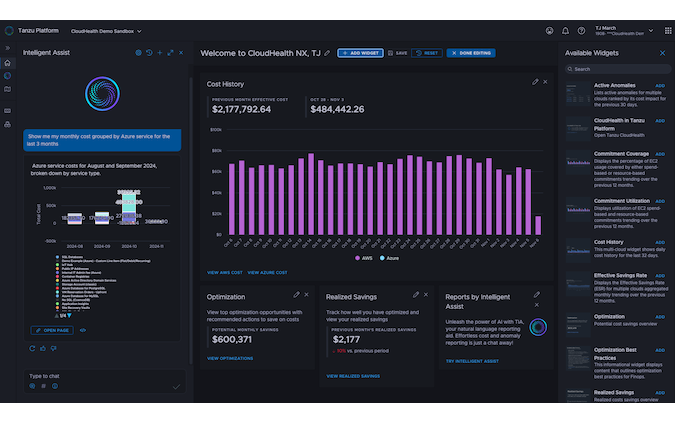Toggle Azure series in chart legend
The width and height of the screenshot is (675, 424).
click(x=389, y=258)
